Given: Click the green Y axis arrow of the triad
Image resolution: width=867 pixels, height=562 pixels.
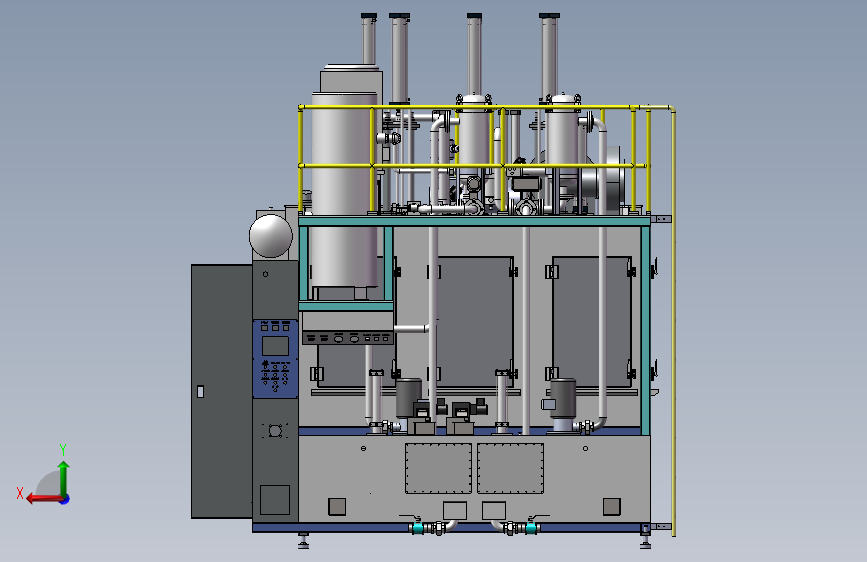Looking at the screenshot, I should coord(64,478).
